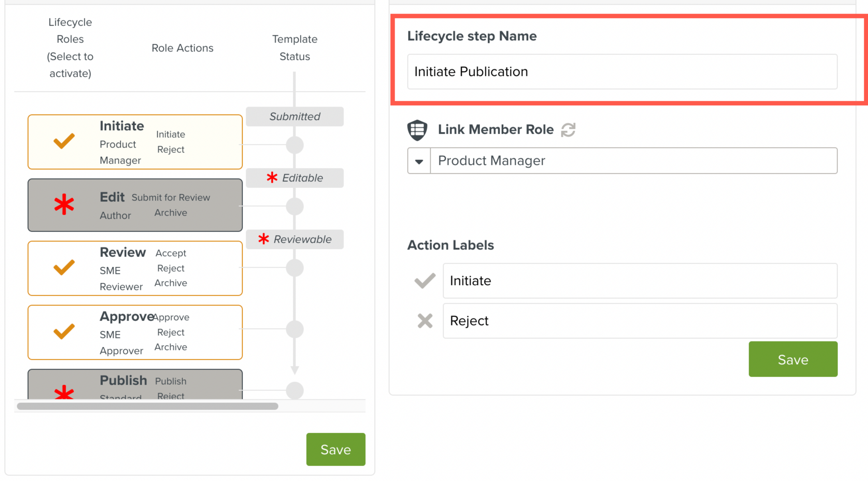
Task: Click the red asterisk beside Reviewable status
Action: 263,239
